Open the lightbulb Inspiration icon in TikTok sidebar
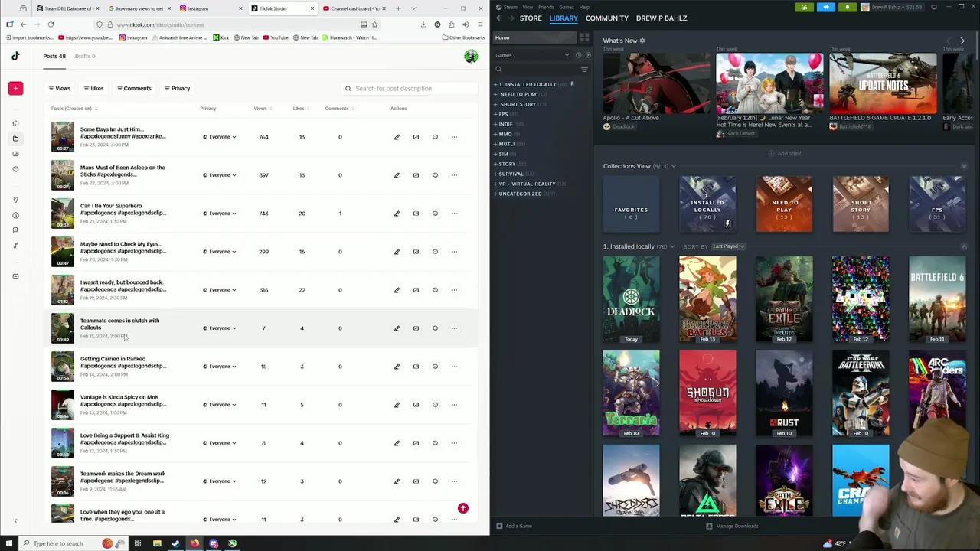The image size is (980, 551). 15,200
